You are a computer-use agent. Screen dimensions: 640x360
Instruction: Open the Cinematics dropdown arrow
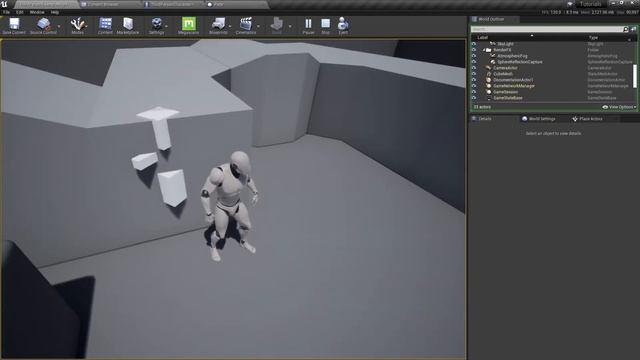(x=258, y=27)
